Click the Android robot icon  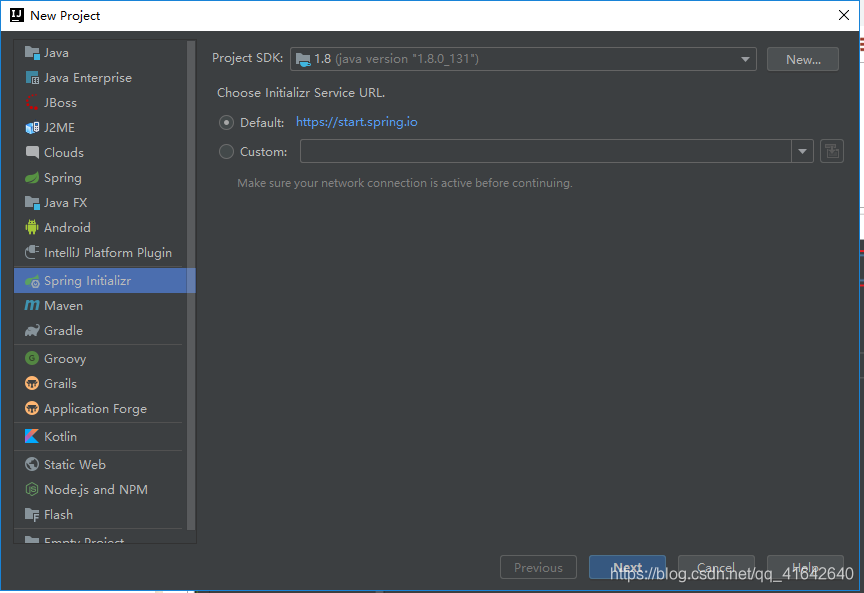click(32, 228)
